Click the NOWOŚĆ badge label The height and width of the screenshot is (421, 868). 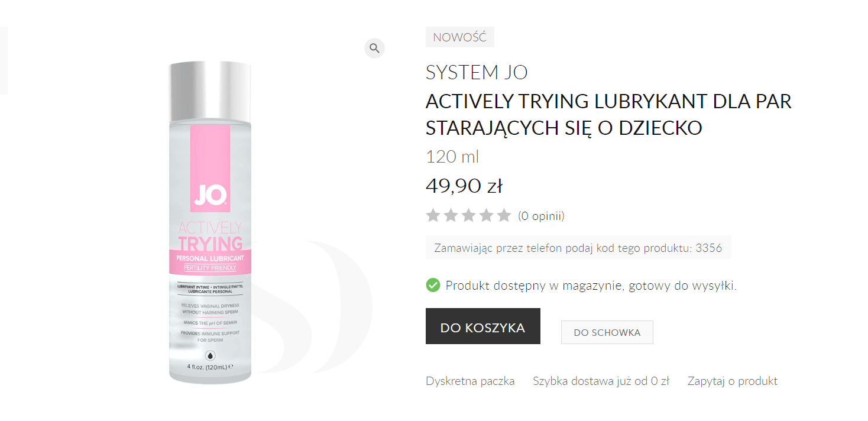point(460,37)
